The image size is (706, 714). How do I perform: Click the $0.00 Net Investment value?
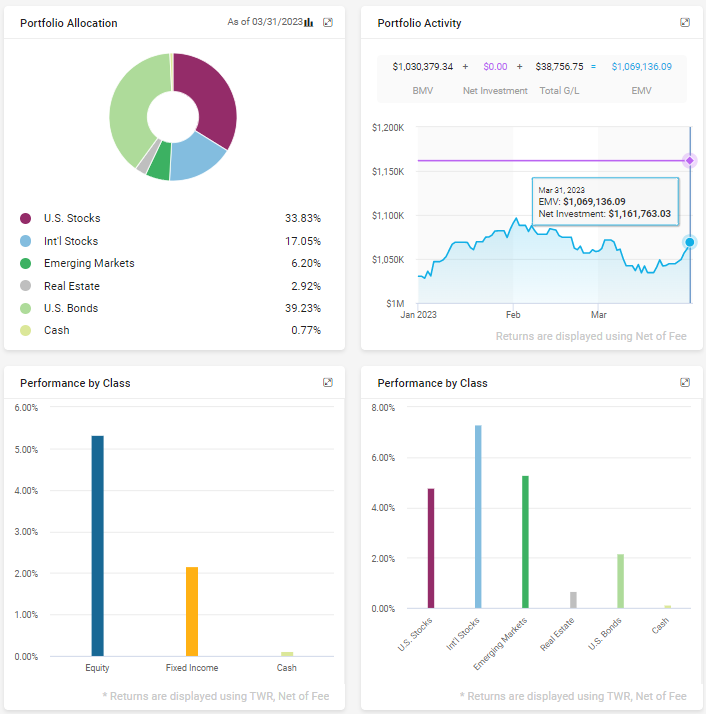pyautogui.click(x=495, y=66)
